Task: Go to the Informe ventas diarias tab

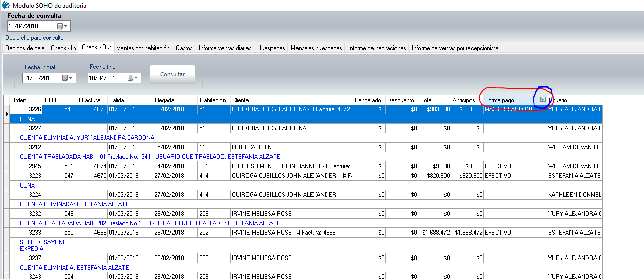Action: coord(225,48)
